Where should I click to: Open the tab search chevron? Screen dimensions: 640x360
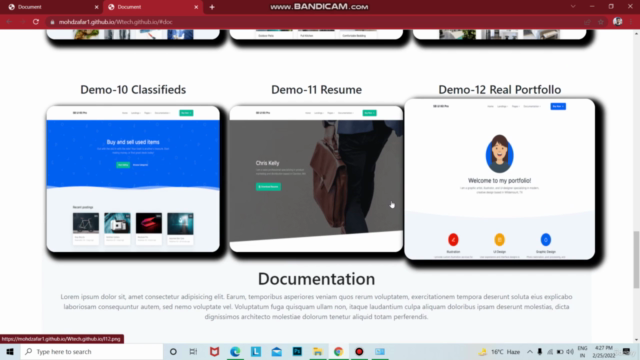(573, 7)
